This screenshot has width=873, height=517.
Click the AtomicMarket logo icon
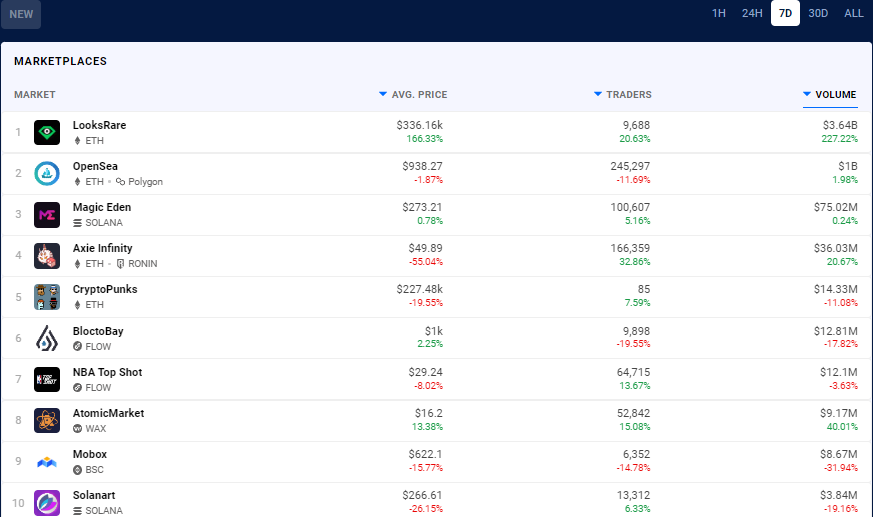(47, 421)
